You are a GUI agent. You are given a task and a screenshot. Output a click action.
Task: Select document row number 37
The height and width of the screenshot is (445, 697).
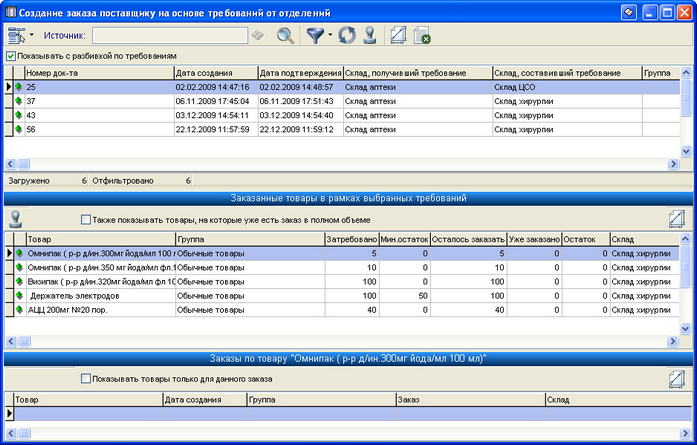click(342, 101)
